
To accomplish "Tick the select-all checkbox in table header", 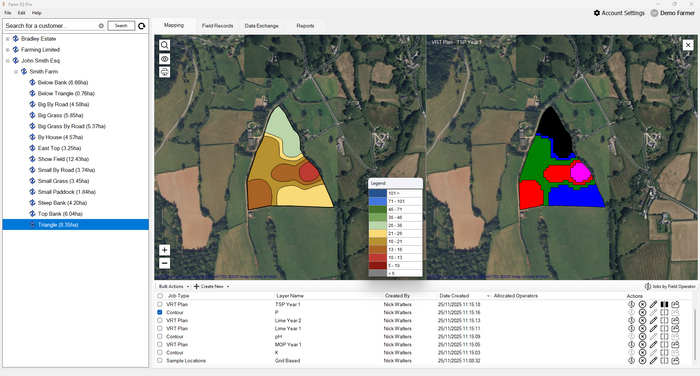I will 160,296.
